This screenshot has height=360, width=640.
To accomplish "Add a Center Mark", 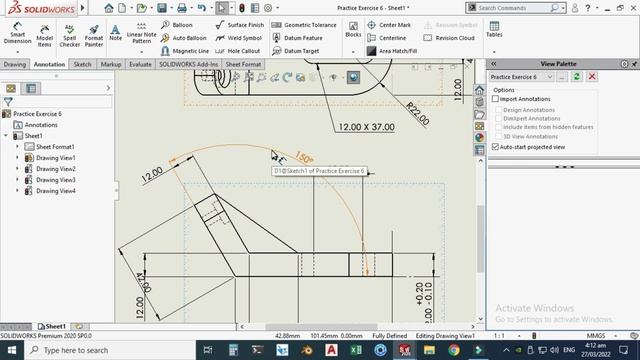I will (x=389, y=25).
